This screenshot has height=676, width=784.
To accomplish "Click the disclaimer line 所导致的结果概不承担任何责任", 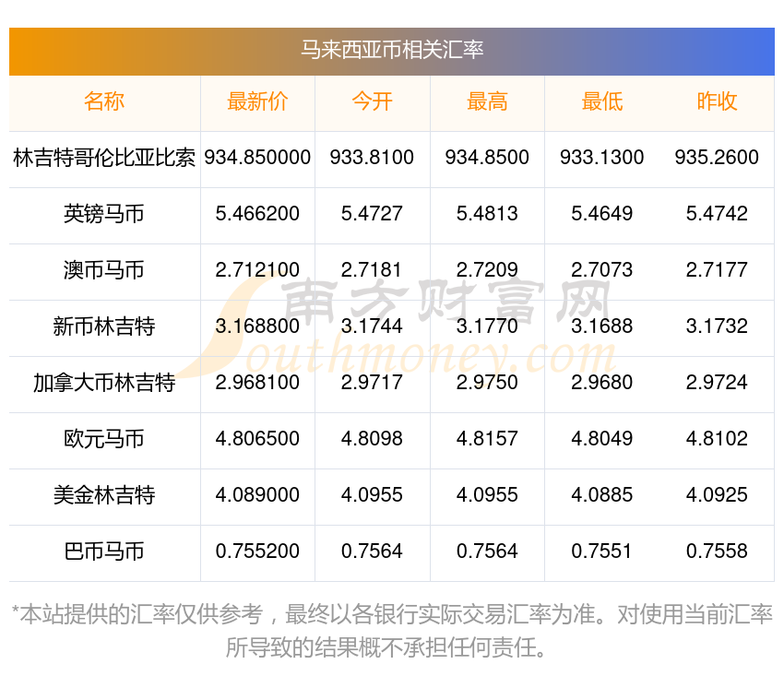I will [x=386, y=648].
